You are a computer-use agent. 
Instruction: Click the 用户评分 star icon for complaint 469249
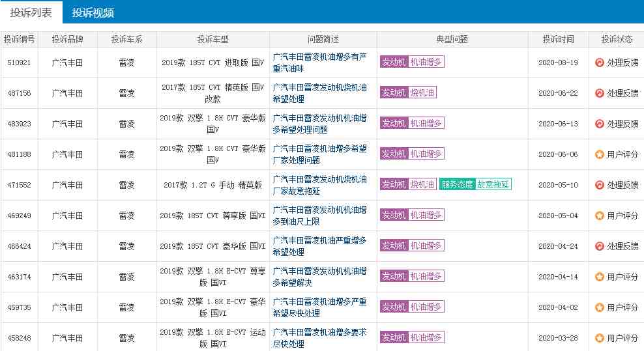[600, 216]
